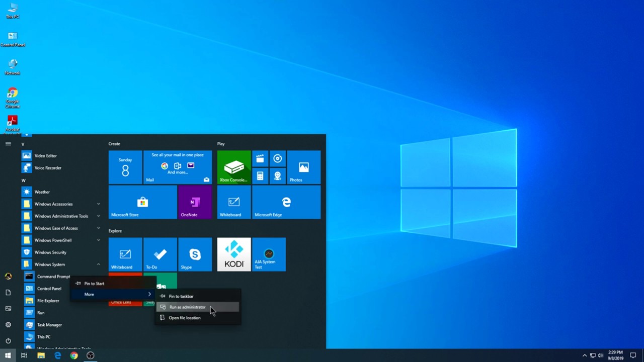
Task: Open the To-Do checkmark tile
Action: pos(160,254)
